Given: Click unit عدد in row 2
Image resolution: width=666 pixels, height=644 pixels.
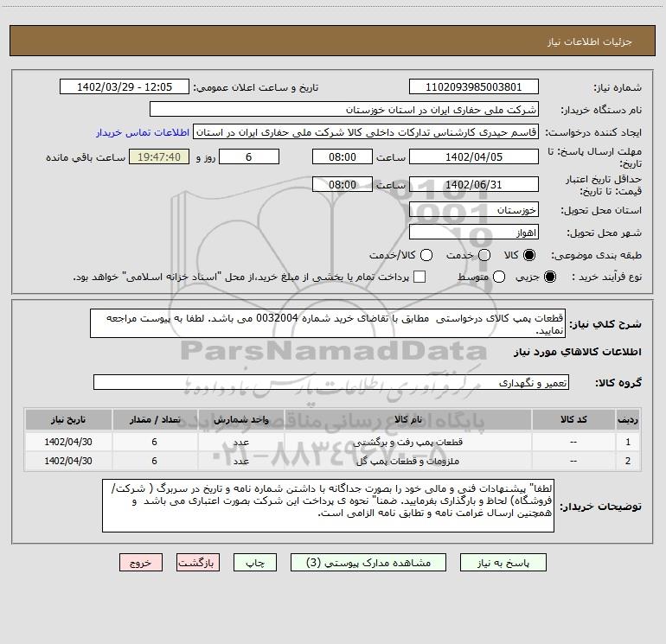Looking at the screenshot, I should [240, 461].
